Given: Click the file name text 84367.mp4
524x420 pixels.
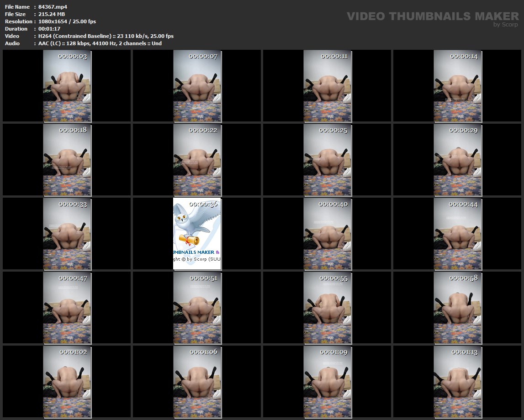Looking at the screenshot, I should click(53, 7).
